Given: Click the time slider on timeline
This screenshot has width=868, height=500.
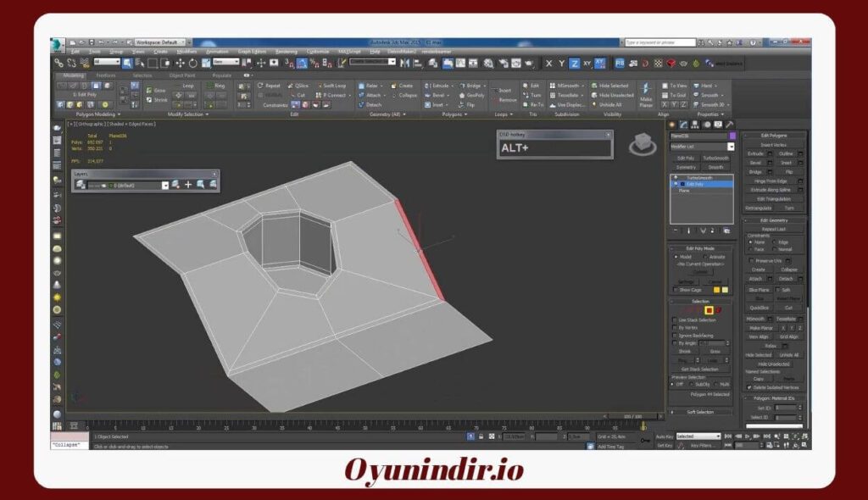Looking at the screenshot, I should click(x=632, y=416).
